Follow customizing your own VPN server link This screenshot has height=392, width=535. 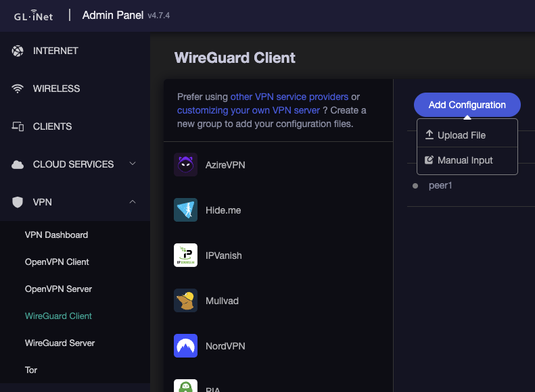248,110
